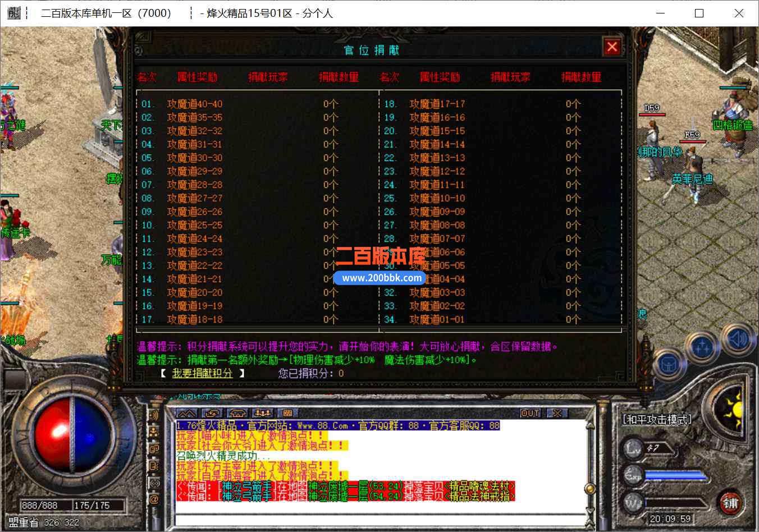Click the blue experience progress bar
759x532 pixels.
[x=676, y=476]
